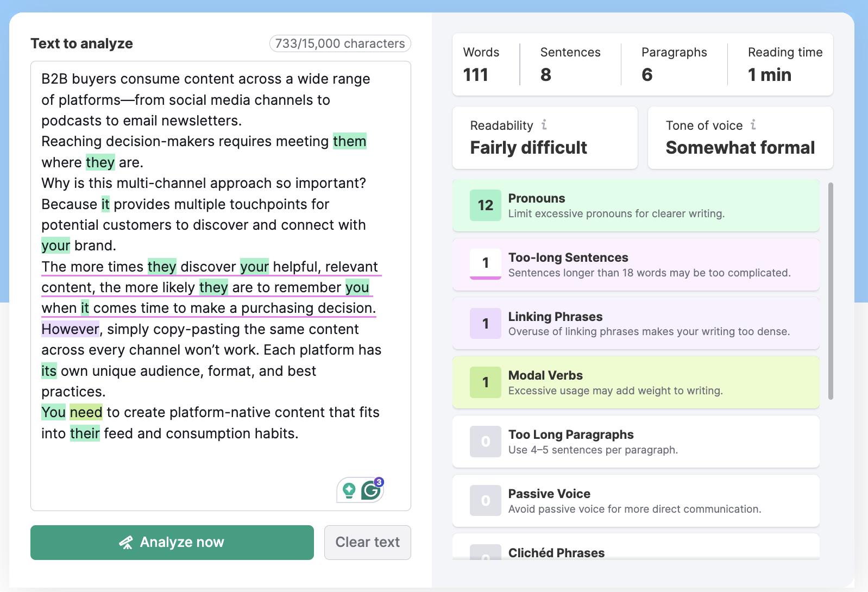868x592 pixels.
Task: Click the Grammarly icon in text area
Action: (x=371, y=490)
